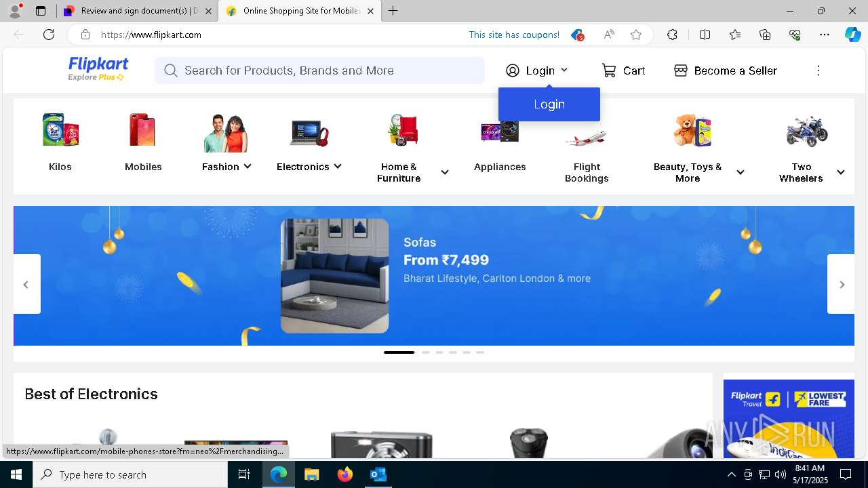Screen dimensions: 868x488
Task: Open the Sofas banner sofa image
Action: pyautogui.click(x=335, y=276)
